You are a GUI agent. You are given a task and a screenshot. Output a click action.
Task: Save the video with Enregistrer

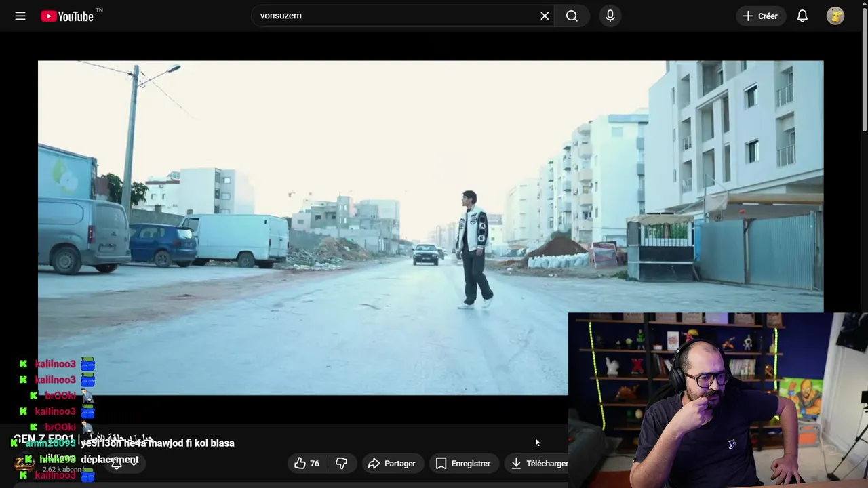(463, 464)
